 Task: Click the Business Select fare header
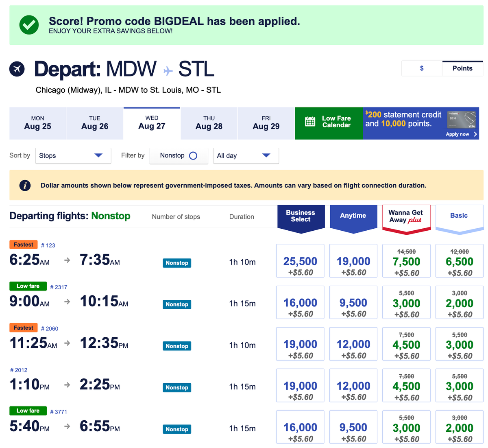301,219
